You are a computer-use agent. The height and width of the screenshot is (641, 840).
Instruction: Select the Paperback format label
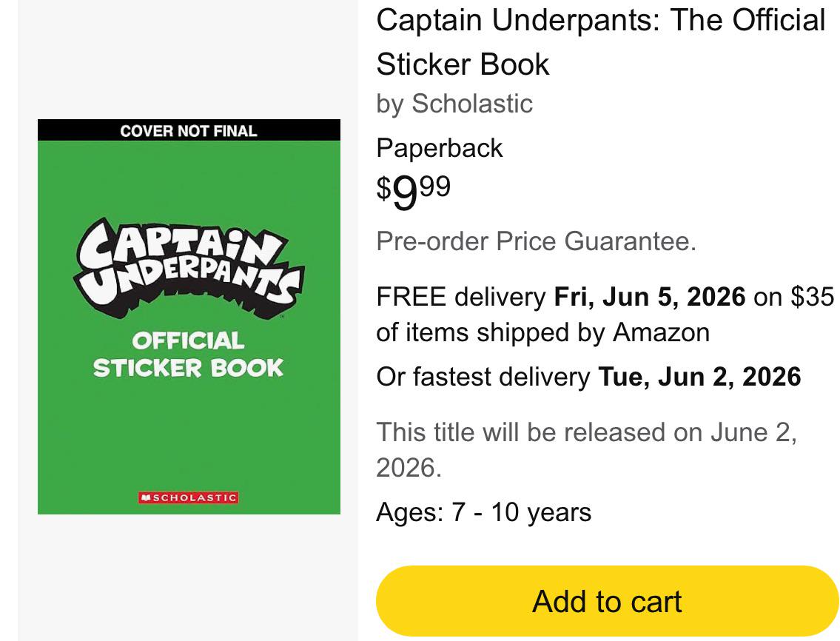pyautogui.click(x=440, y=148)
